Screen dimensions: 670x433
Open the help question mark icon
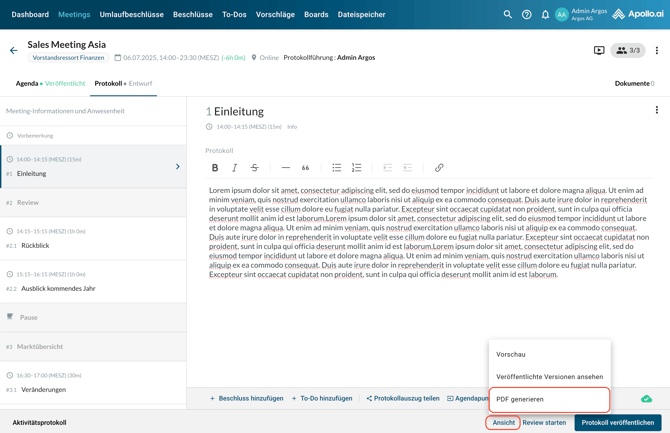click(526, 15)
